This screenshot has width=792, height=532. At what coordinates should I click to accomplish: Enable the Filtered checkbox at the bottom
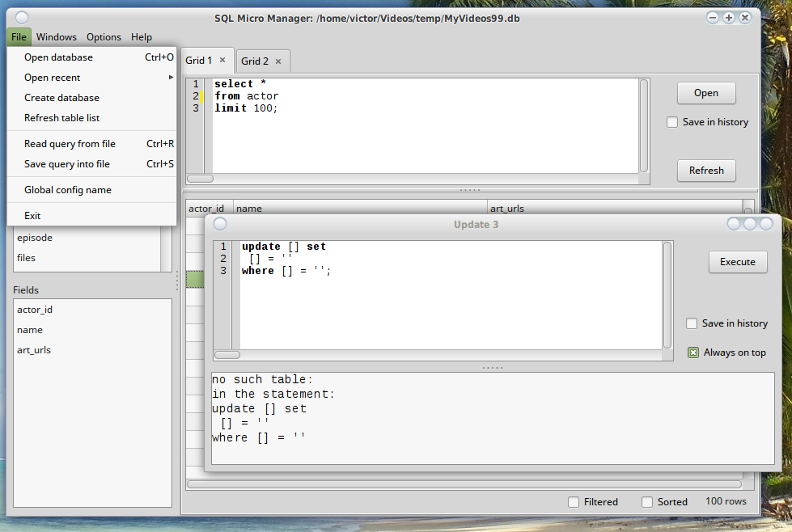[574, 501]
